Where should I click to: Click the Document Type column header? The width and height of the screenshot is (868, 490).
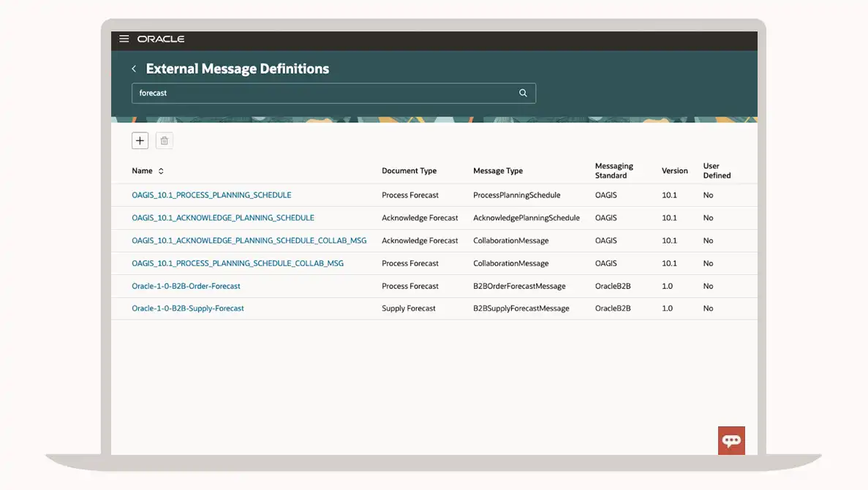point(409,171)
